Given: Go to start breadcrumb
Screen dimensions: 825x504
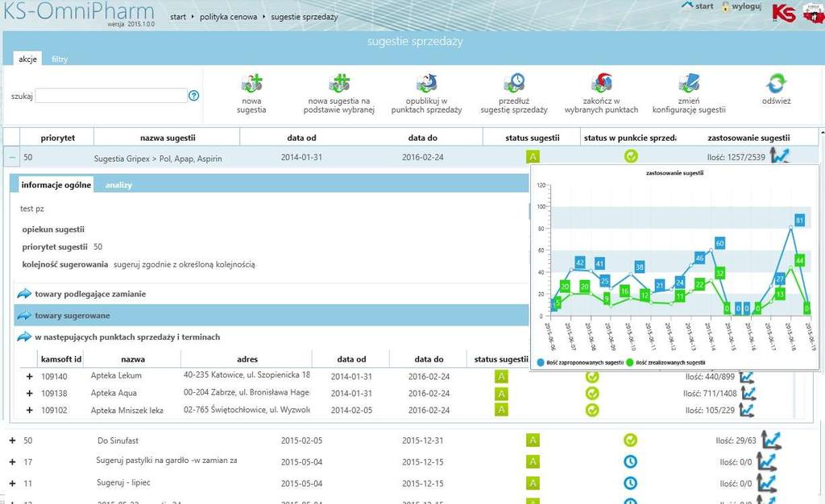Looking at the screenshot, I should pos(178,17).
